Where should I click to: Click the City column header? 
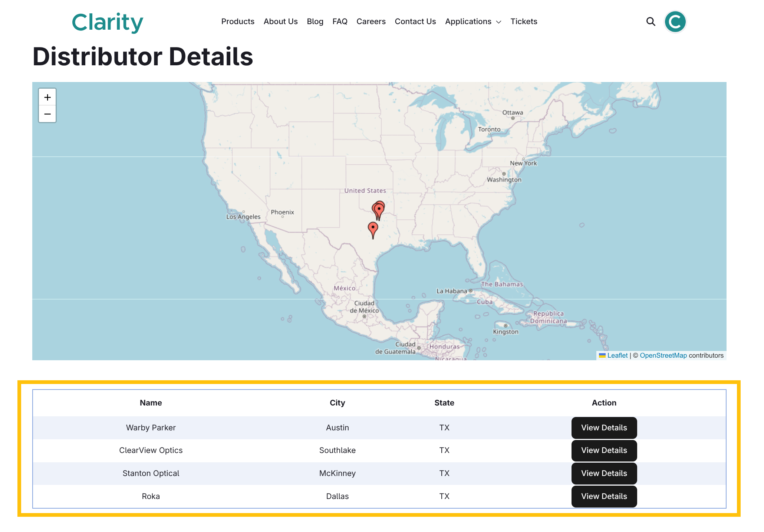(337, 403)
